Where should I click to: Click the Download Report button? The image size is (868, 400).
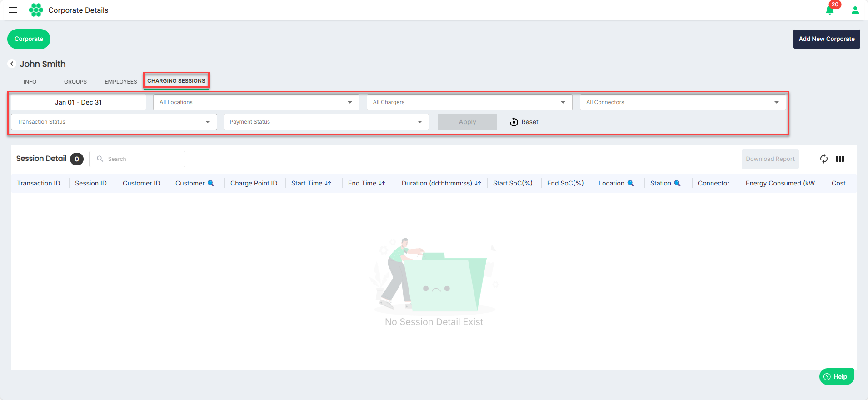(x=770, y=159)
